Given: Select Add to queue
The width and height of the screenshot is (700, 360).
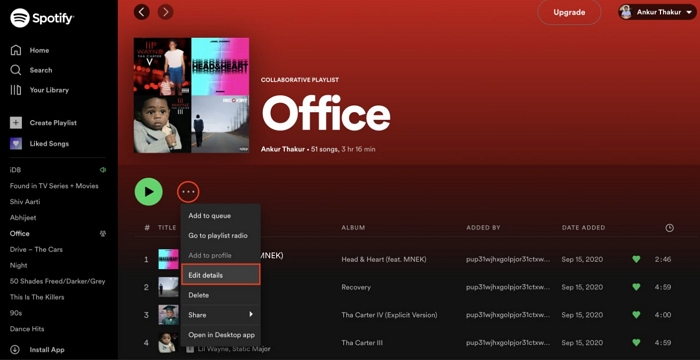Looking at the screenshot, I should tap(221, 216).
